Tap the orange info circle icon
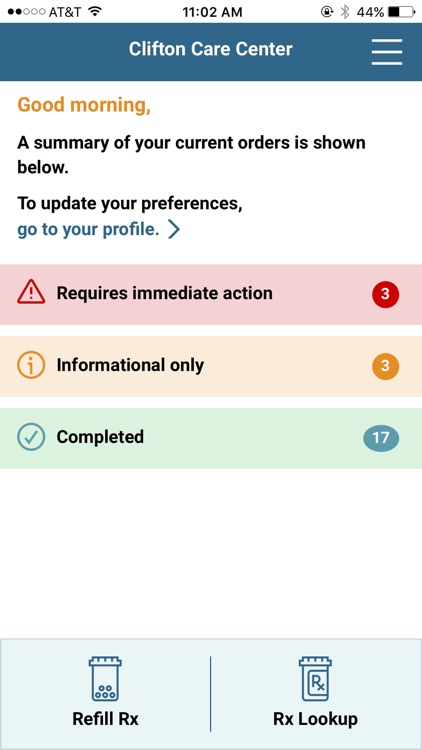 coord(31,365)
